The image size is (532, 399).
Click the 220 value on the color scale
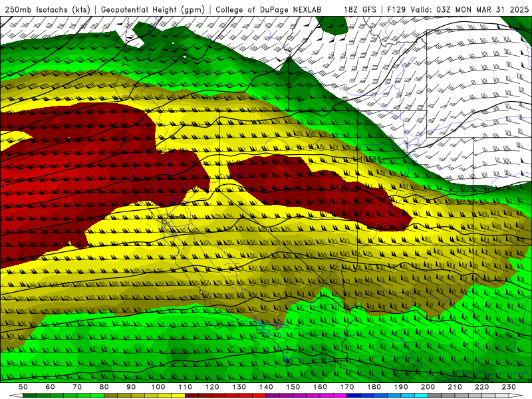481,387
